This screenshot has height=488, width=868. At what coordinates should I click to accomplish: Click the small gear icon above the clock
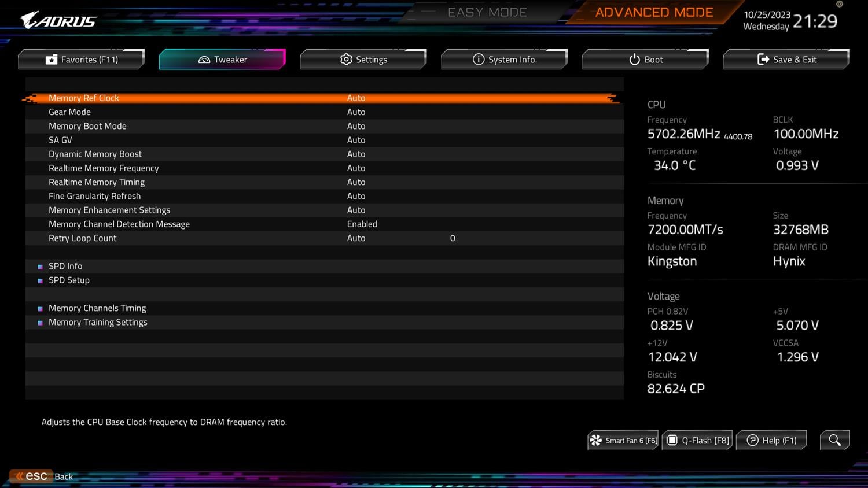pos(839,4)
